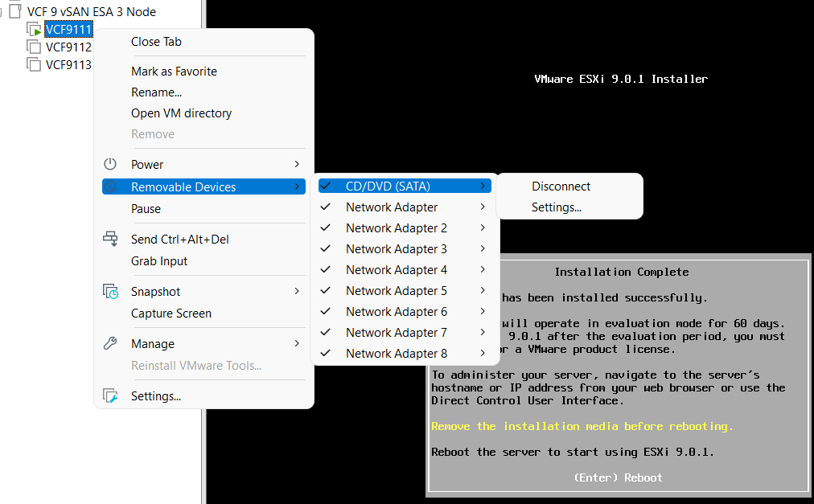The width and height of the screenshot is (814, 504).
Task: Toggle the Network Adapter 2 checkmark
Action: [326, 228]
